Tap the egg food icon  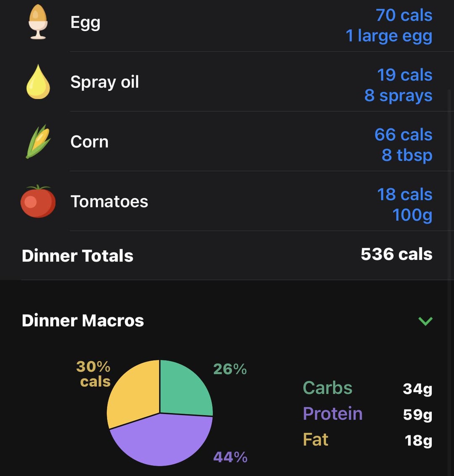pyautogui.click(x=38, y=22)
